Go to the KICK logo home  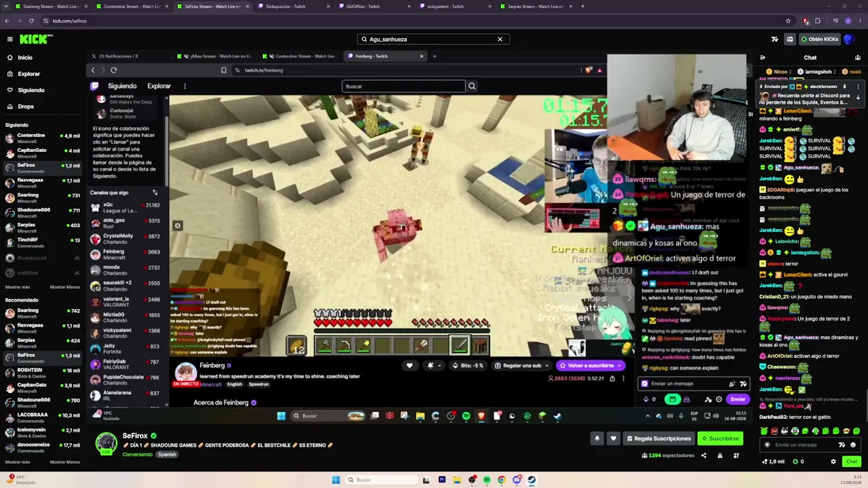(x=33, y=39)
